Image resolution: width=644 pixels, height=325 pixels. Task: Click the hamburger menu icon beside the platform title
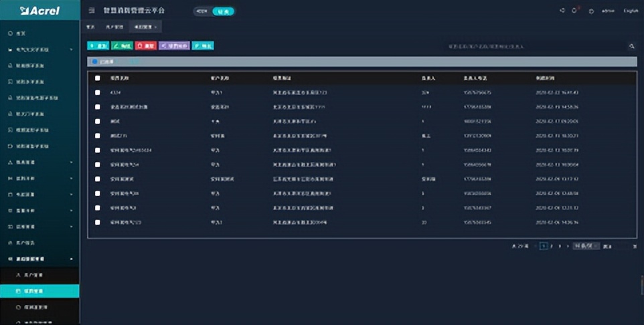92,11
